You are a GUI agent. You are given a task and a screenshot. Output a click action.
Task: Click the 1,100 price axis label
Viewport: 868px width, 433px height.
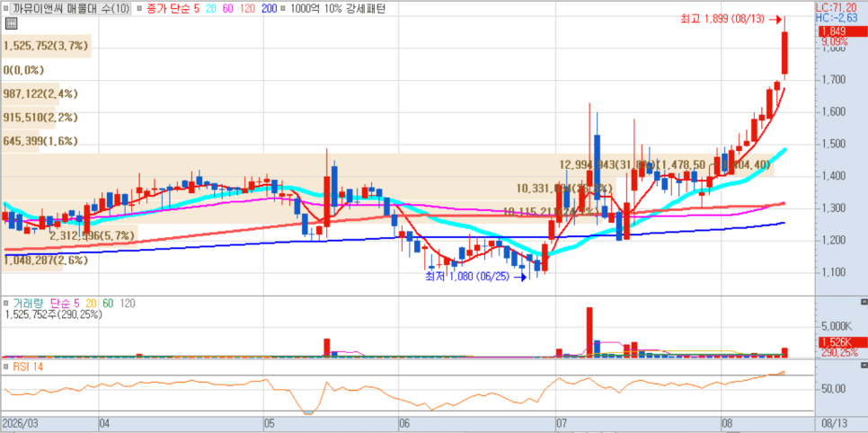[x=833, y=272]
